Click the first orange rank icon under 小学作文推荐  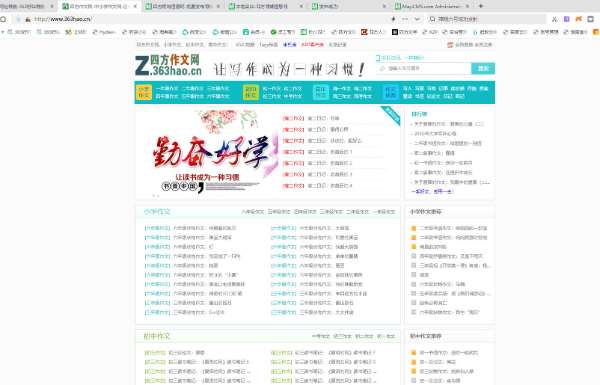[x=414, y=228]
